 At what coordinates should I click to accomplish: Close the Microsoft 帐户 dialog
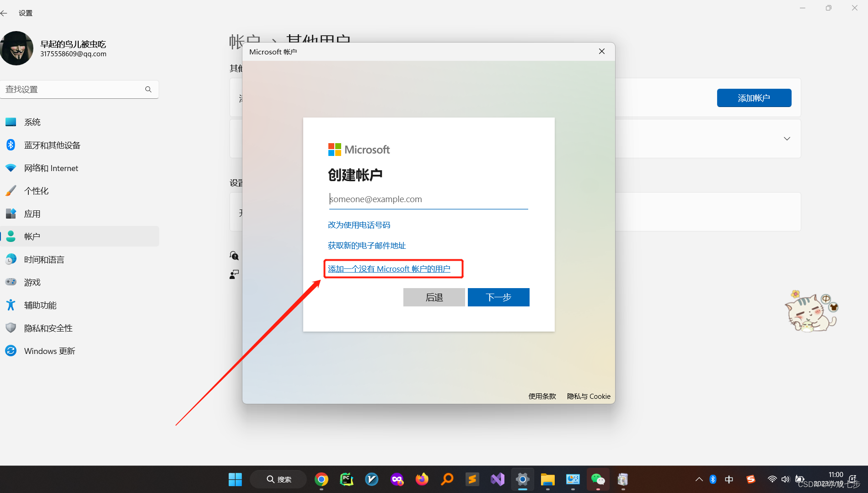(602, 51)
